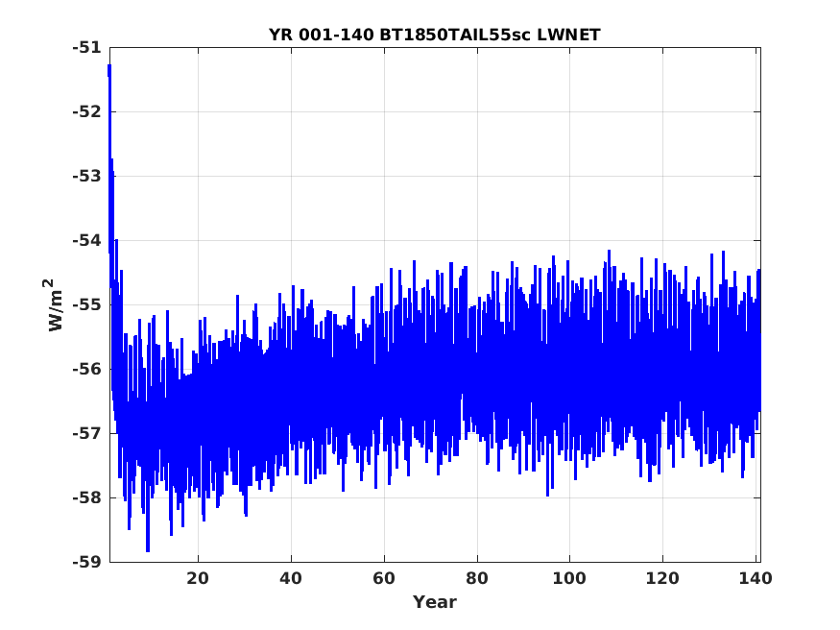Click x-axis tick label '100'
The image size is (840, 630).
pyautogui.click(x=569, y=578)
